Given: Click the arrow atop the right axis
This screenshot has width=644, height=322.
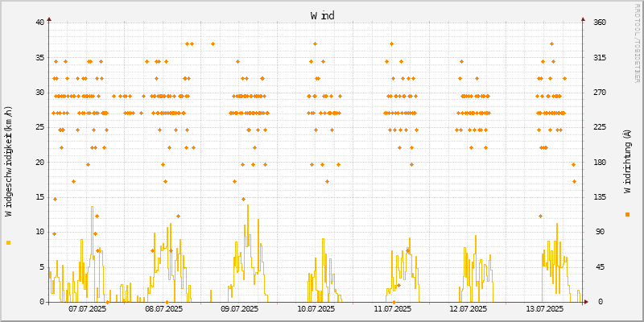Looking at the screenshot, I should tap(584, 18).
